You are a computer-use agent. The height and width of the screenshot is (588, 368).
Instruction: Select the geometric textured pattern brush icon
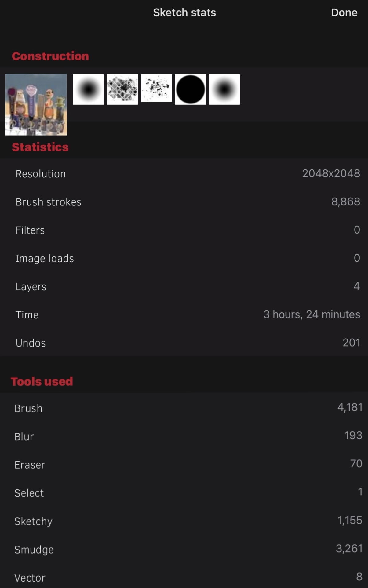122,89
